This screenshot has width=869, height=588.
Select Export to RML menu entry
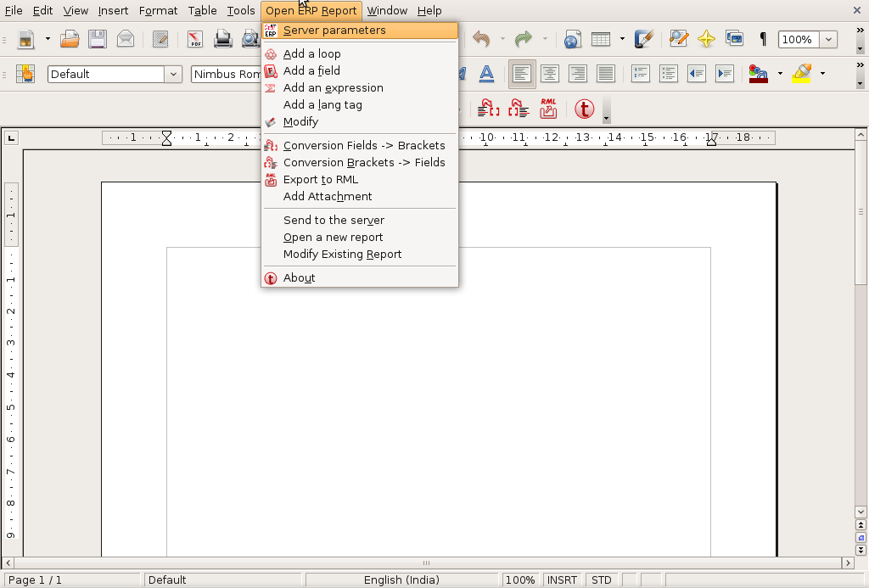point(360,180)
